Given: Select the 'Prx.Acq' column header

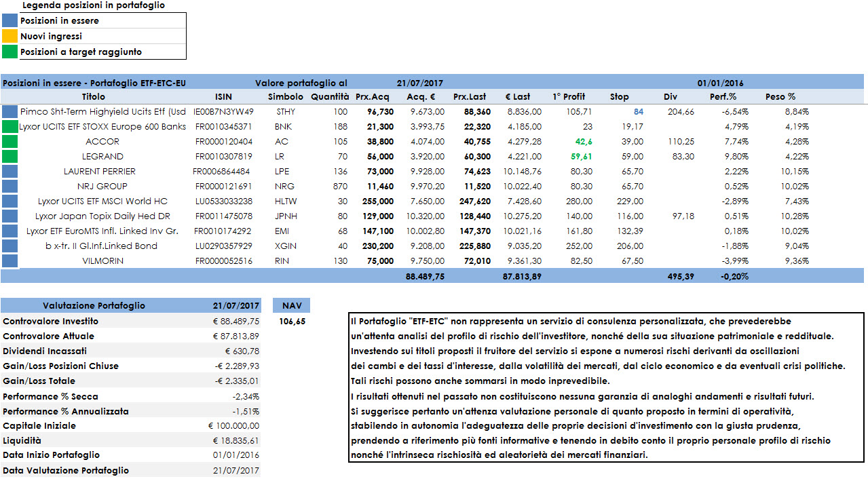Looking at the screenshot, I should pyautogui.click(x=373, y=97).
